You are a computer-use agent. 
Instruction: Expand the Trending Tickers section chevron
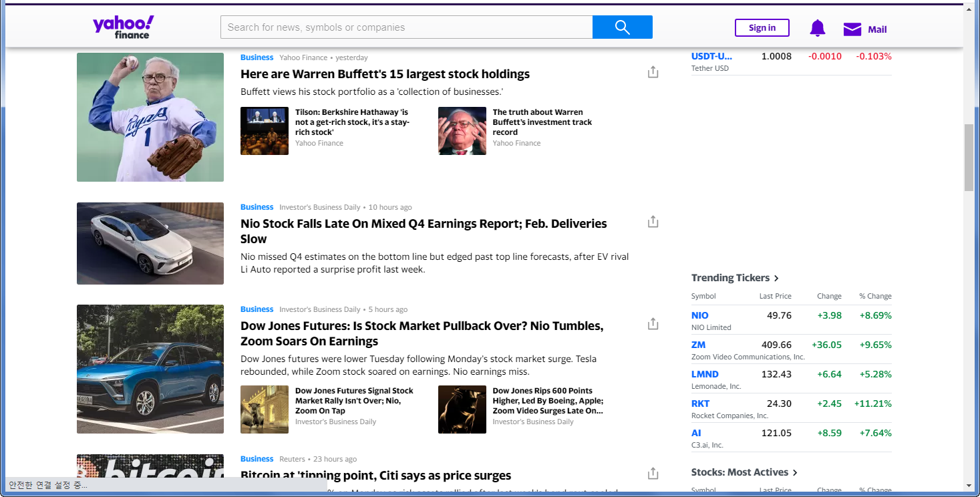tap(776, 279)
